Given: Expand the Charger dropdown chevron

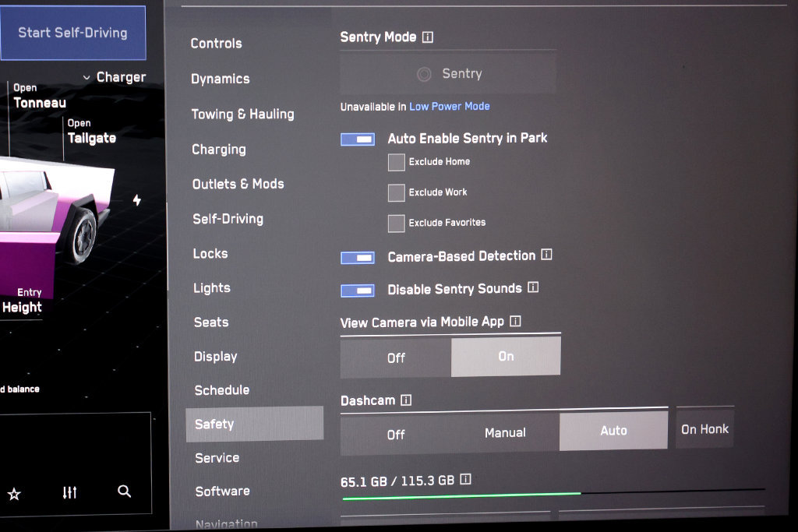Looking at the screenshot, I should [87, 77].
